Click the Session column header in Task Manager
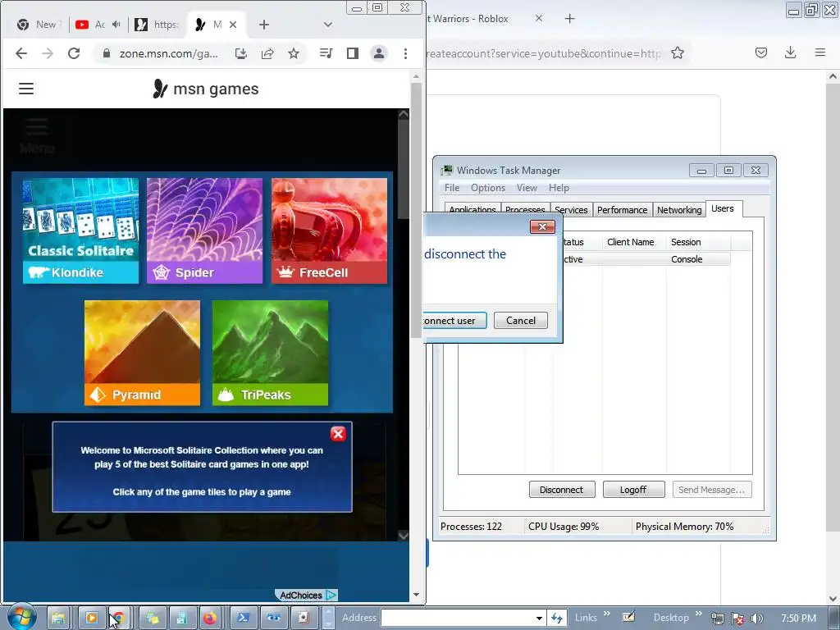Viewport: 840px width, 630px height. [x=698, y=242]
